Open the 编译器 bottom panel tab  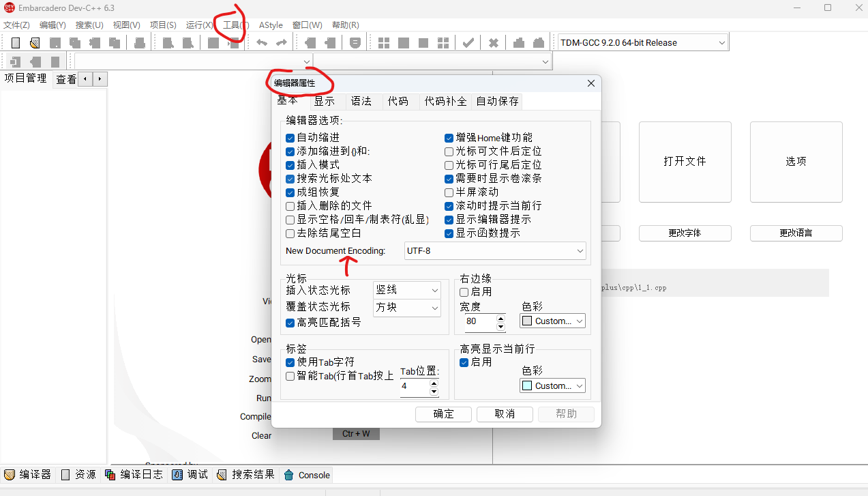(28, 475)
